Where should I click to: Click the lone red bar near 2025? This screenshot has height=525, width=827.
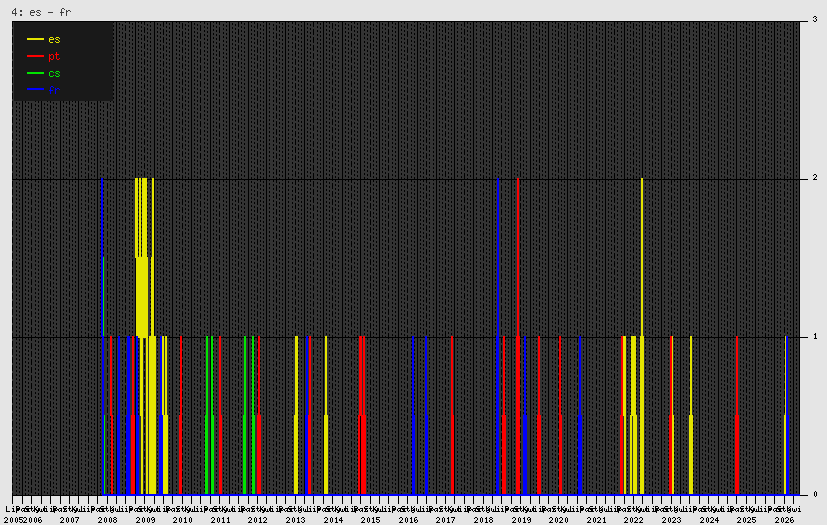click(x=737, y=415)
